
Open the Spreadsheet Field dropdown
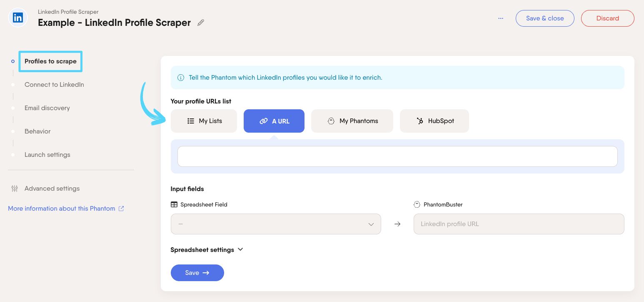pos(276,224)
